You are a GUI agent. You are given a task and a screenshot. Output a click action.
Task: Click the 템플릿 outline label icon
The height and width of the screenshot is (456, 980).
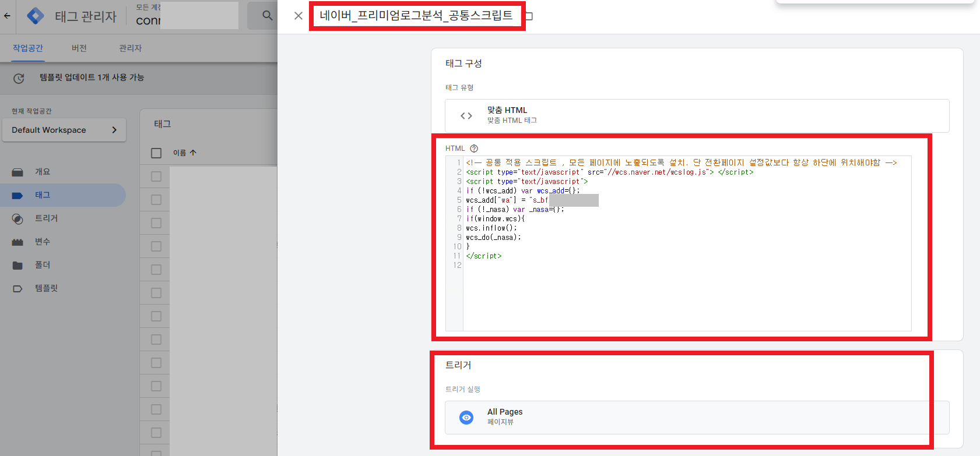(17, 289)
